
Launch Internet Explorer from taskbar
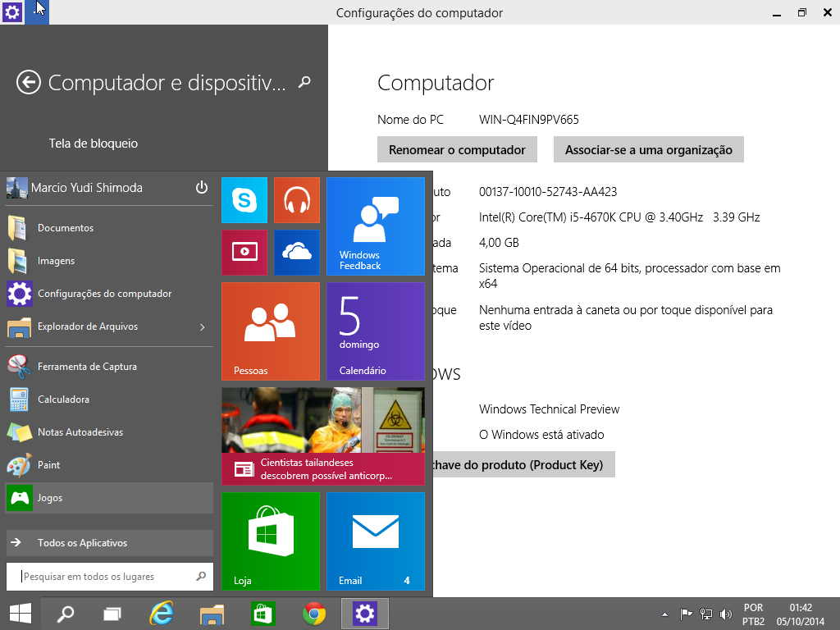(162, 614)
